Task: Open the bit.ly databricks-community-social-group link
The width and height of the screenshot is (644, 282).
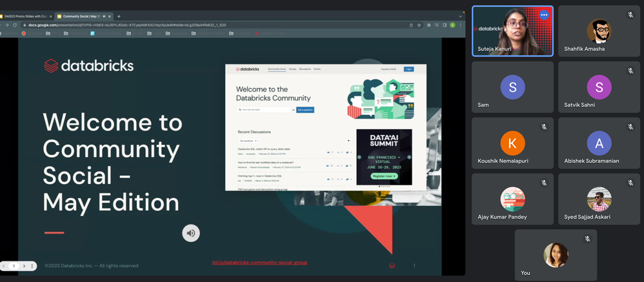Action: [x=260, y=263]
